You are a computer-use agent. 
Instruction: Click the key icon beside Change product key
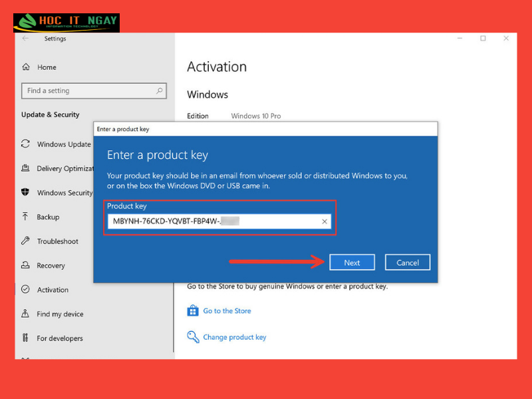(193, 337)
